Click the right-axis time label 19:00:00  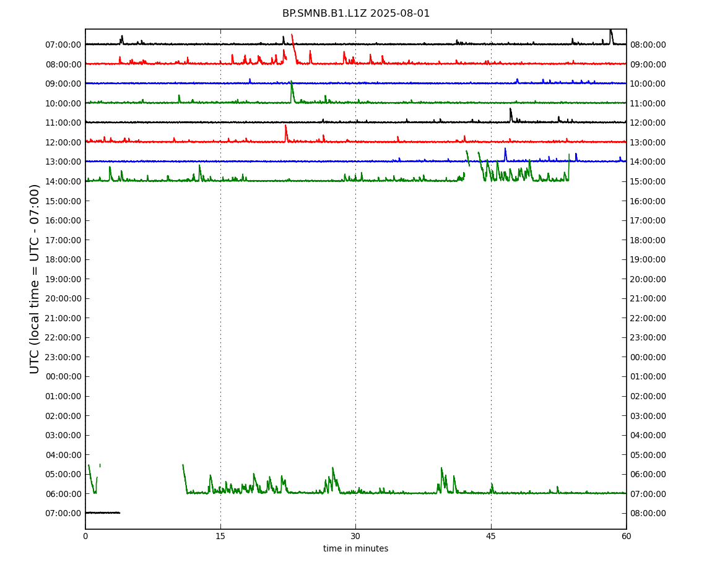pyautogui.click(x=648, y=260)
